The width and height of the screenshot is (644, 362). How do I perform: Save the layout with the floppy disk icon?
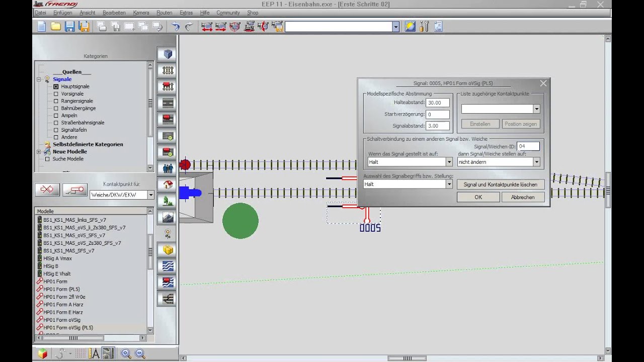[x=70, y=27]
